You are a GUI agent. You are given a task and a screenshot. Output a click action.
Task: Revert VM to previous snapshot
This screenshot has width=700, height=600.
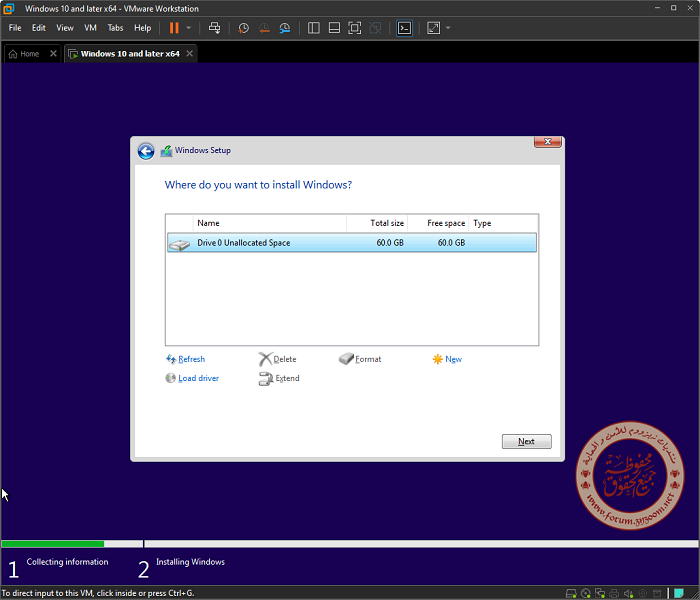(x=264, y=28)
